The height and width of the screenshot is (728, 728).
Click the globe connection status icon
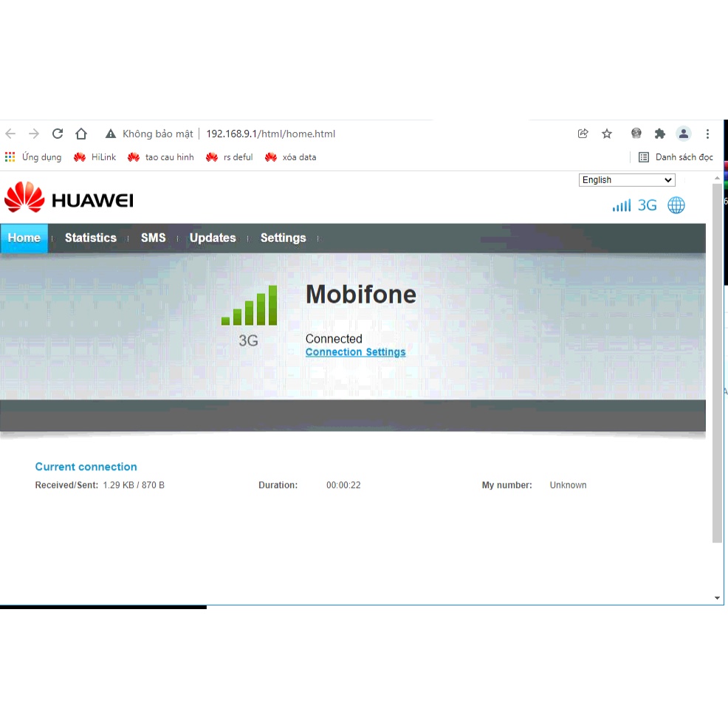[x=676, y=205]
